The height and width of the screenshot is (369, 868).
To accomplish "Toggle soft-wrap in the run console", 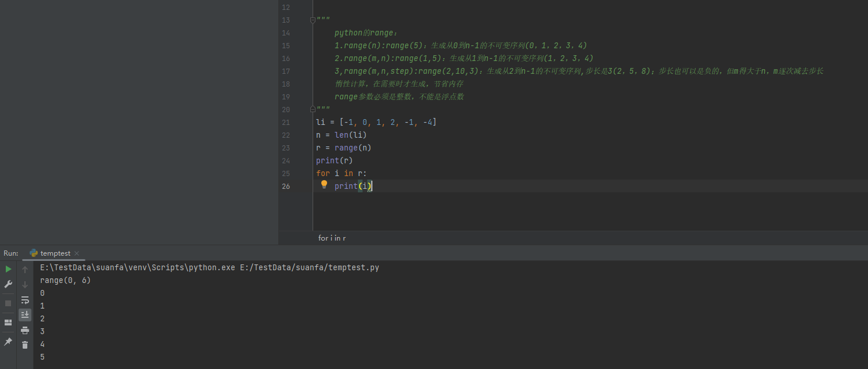I will click(x=25, y=300).
